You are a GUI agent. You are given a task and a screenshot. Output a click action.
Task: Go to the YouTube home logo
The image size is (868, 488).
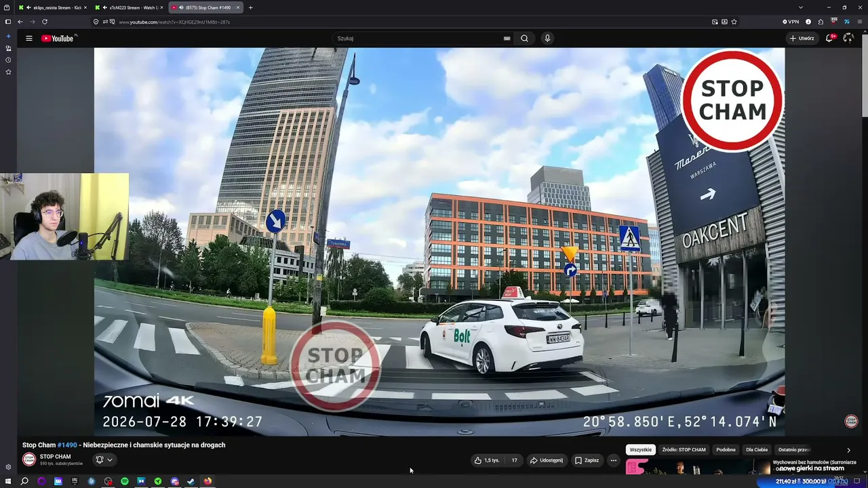pyautogui.click(x=58, y=39)
